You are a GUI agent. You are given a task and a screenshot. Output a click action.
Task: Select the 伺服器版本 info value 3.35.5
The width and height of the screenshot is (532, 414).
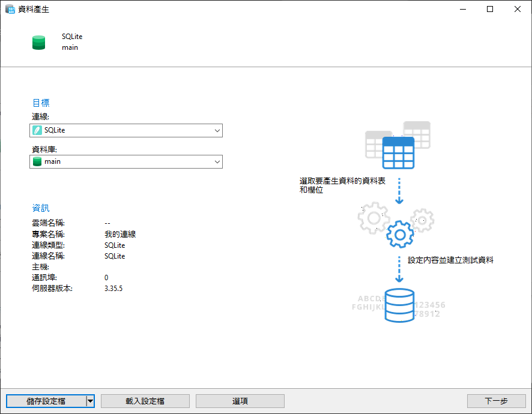coord(115,288)
